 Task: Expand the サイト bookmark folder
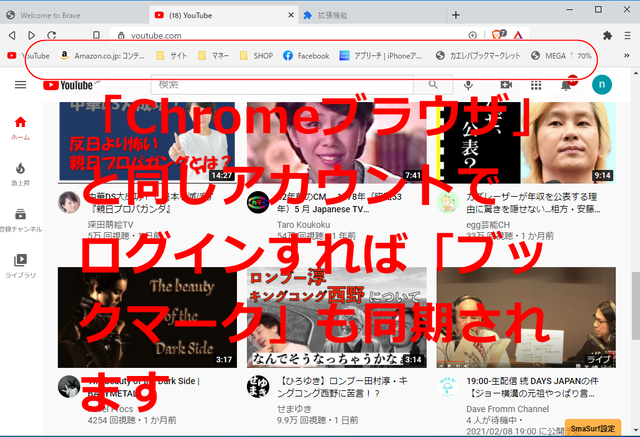(x=172, y=55)
